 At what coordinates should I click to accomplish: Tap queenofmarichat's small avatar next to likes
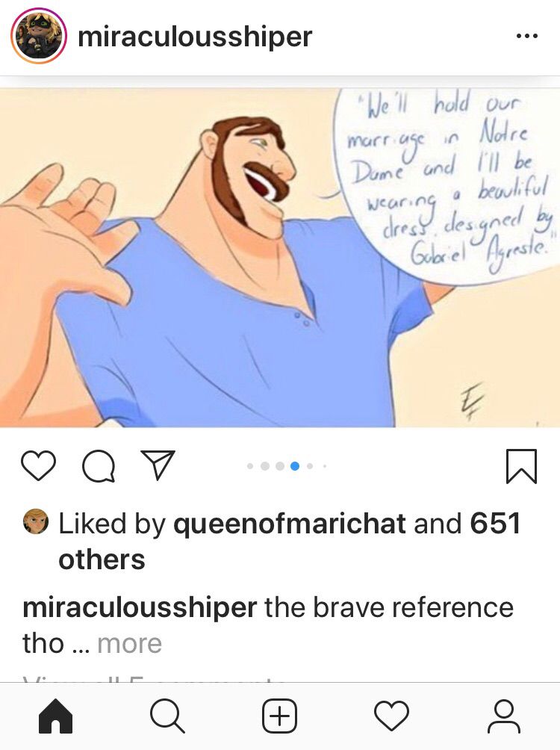(36, 521)
